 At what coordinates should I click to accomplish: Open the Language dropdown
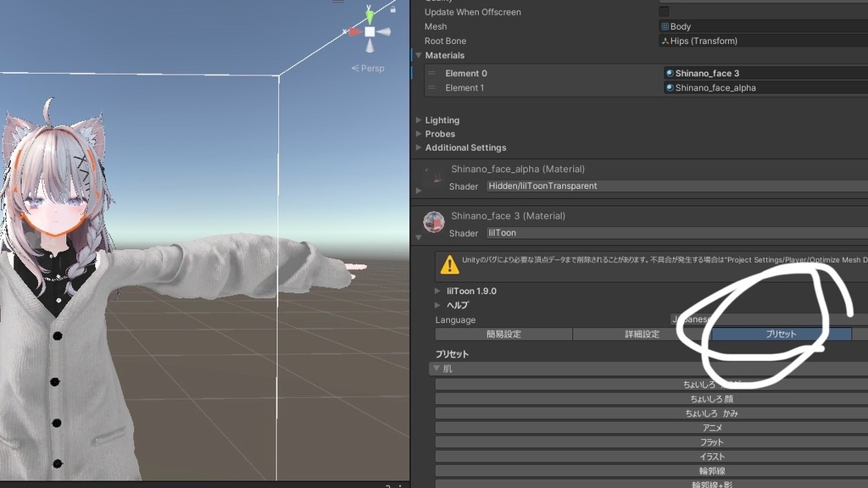(769, 319)
